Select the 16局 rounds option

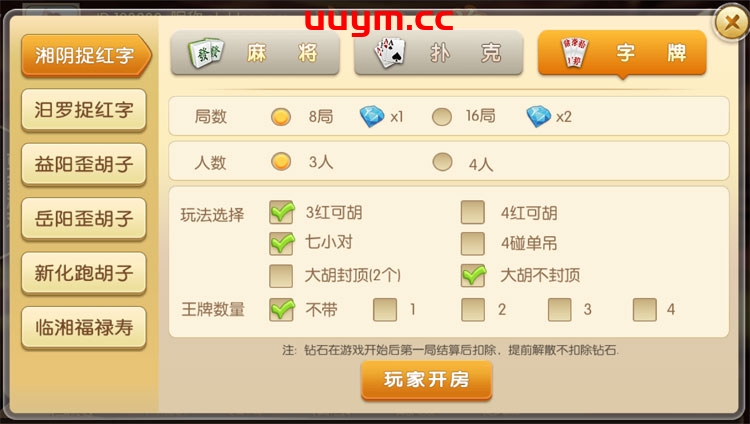click(441, 116)
